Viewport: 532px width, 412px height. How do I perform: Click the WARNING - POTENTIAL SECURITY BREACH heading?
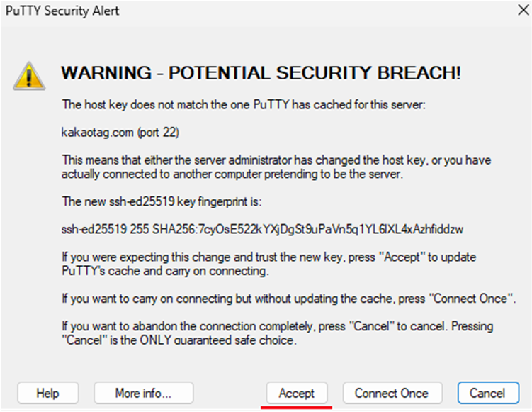(x=261, y=73)
